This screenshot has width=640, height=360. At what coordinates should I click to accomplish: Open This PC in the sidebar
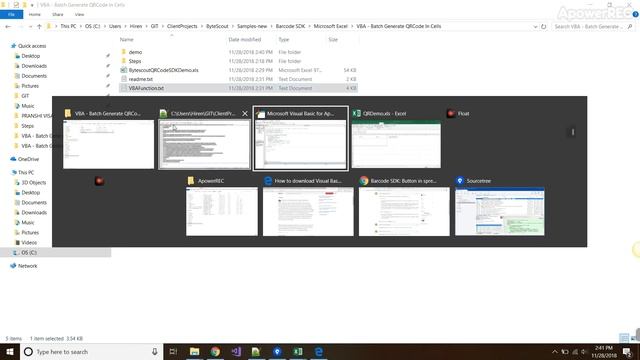[x=26, y=173]
